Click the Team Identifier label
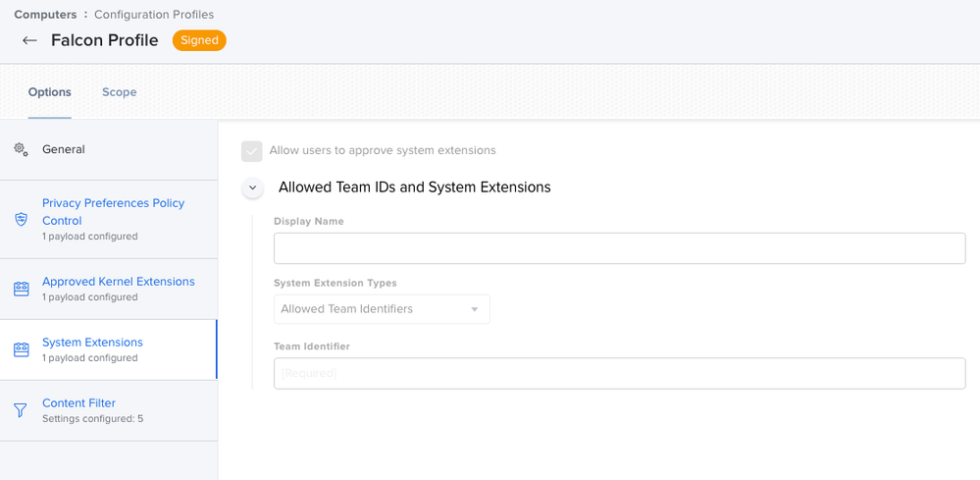This screenshot has width=980, height=480. pos(312,347)
